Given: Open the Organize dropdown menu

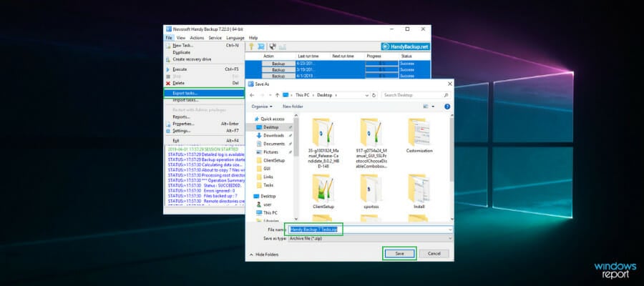Looking at the screenshot, I should coord(262,107).
